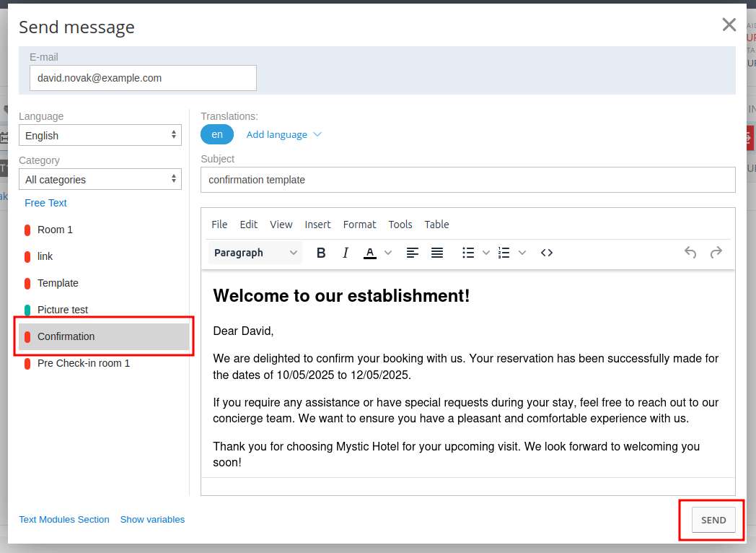The height and width of the screenshot is (553, 756).
Task: Toggle bold formatting in editor toolbar
Action: coord(321,253)
